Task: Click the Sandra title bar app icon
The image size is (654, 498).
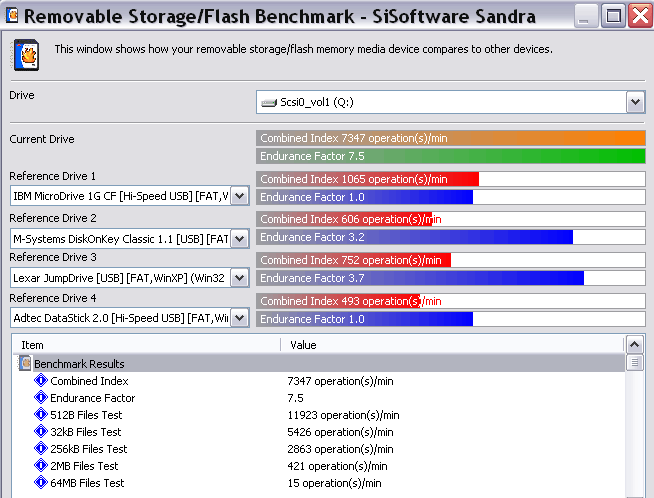Action: [12, 15]
